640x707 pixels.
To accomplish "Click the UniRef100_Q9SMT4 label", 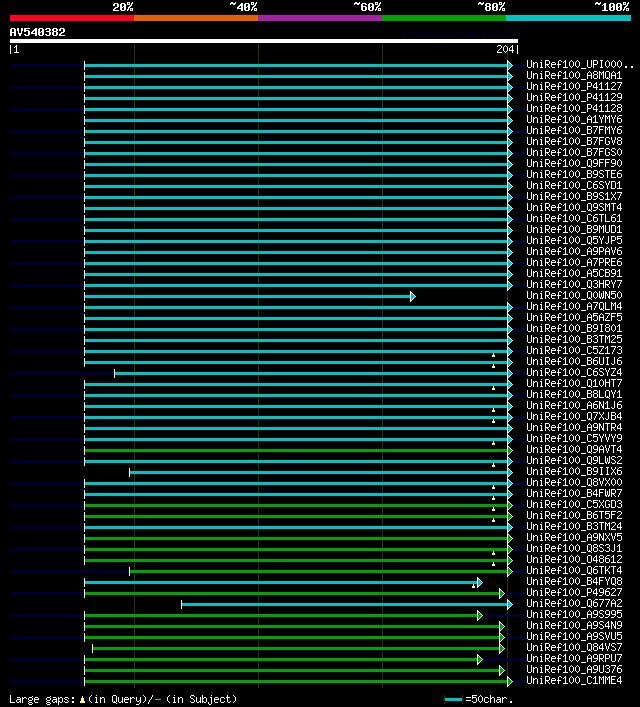I will click(574, 207).
